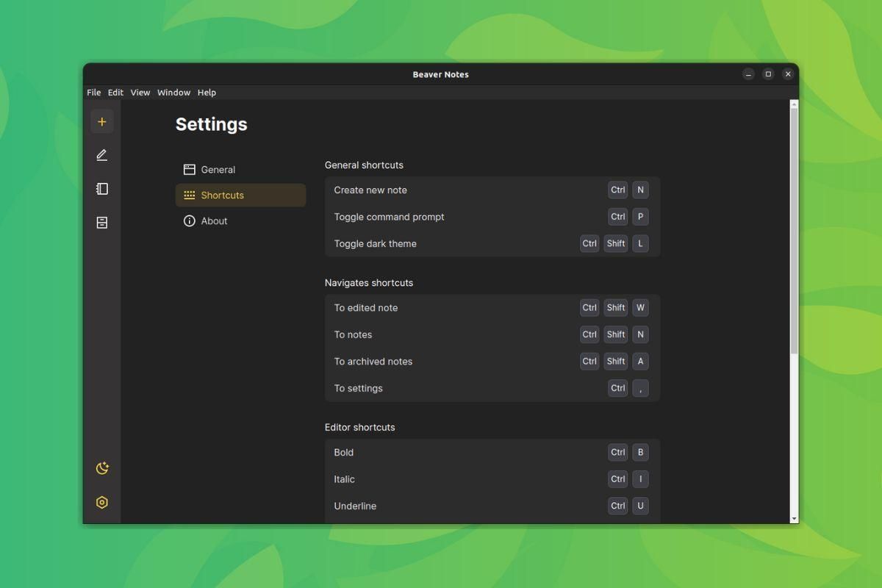Open the View menu
This screenshot has width=882, height=588.
140,92
